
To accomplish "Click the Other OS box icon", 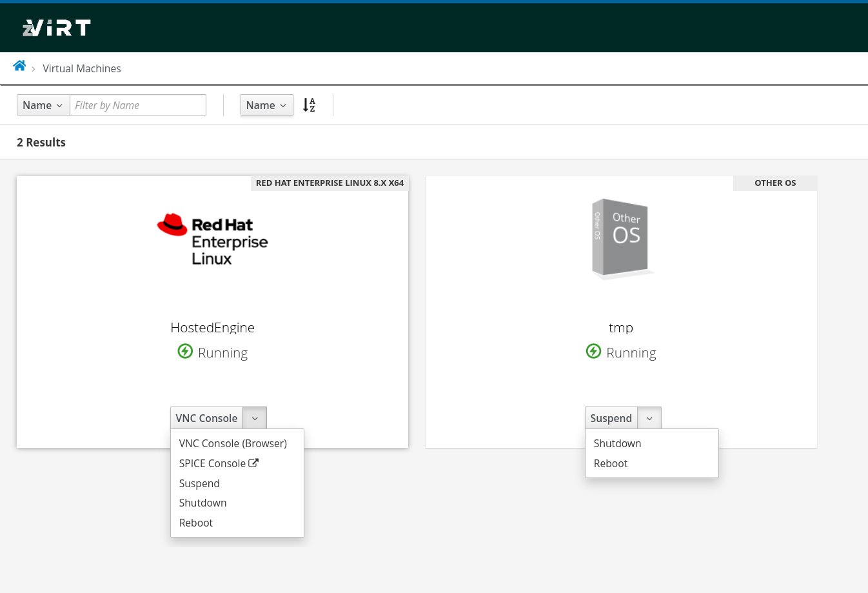I will click(x=621, y=238).
